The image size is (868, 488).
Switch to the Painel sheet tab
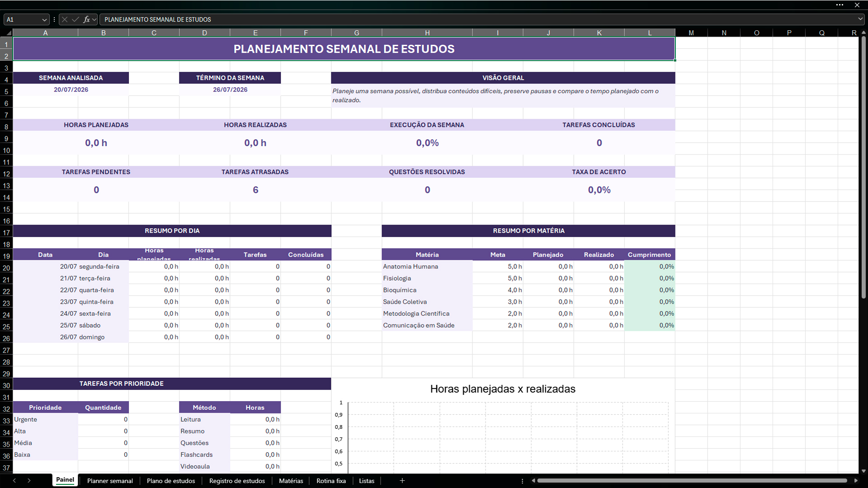(65, 480)
